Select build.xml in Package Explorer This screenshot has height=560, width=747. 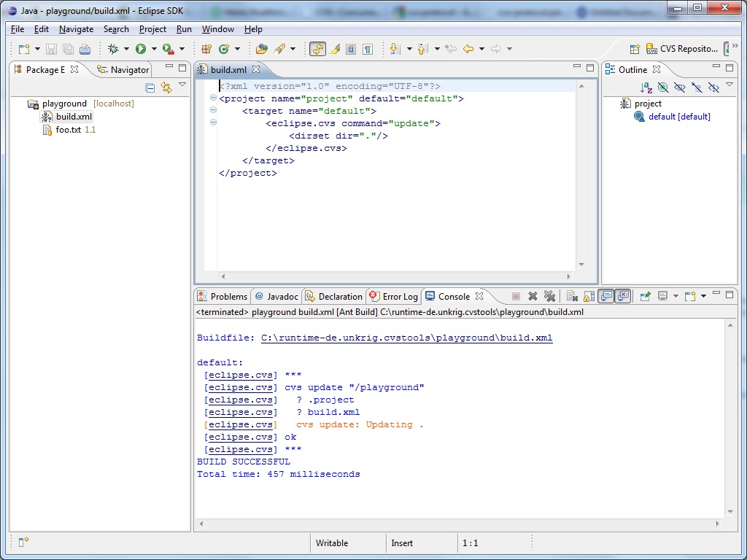coord(66,117)
